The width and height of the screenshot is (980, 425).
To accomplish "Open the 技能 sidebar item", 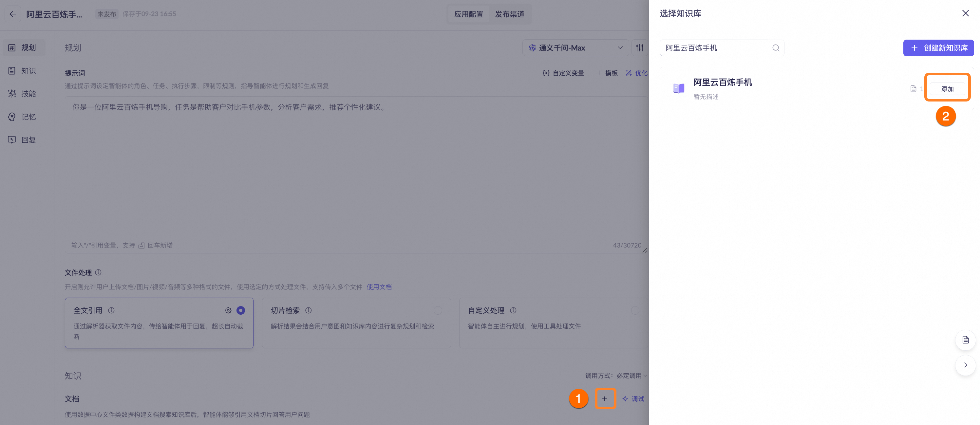I will [24, 94].
